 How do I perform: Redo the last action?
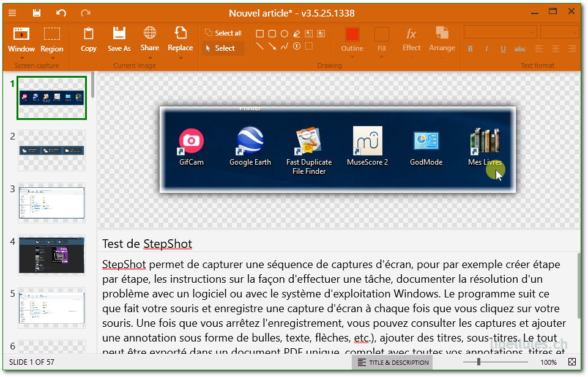[86, 13]
